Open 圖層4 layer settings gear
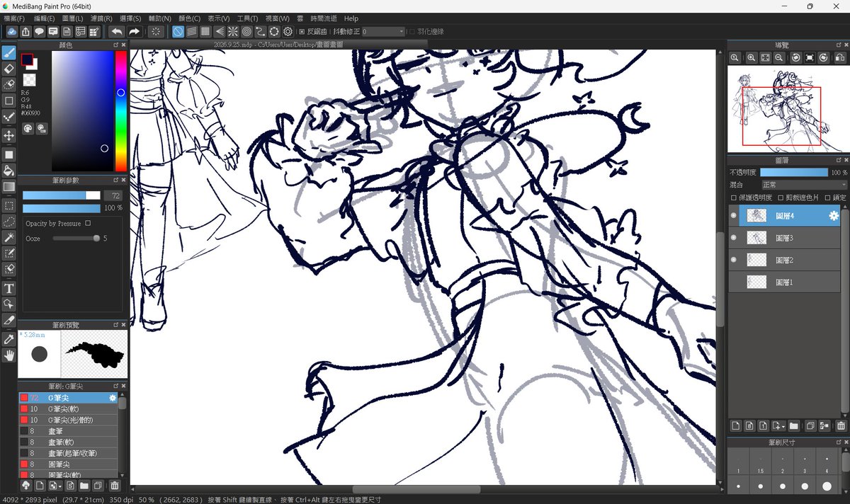 (x=833, y=216)
